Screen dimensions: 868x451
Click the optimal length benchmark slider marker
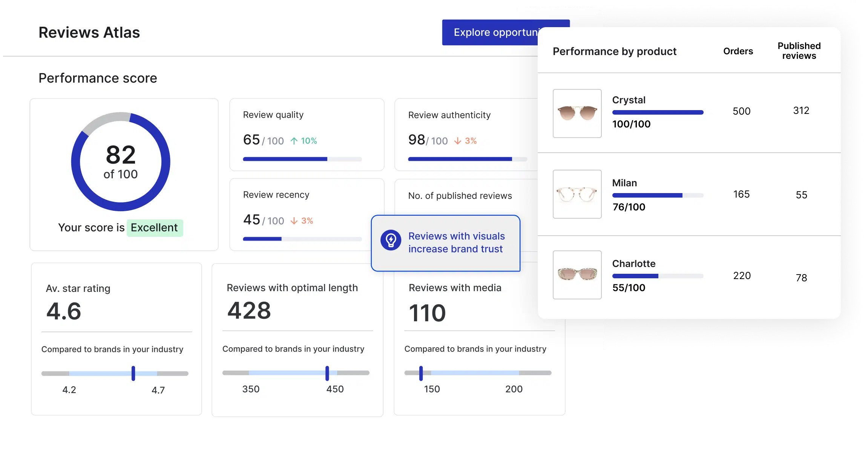click(327, 373)
